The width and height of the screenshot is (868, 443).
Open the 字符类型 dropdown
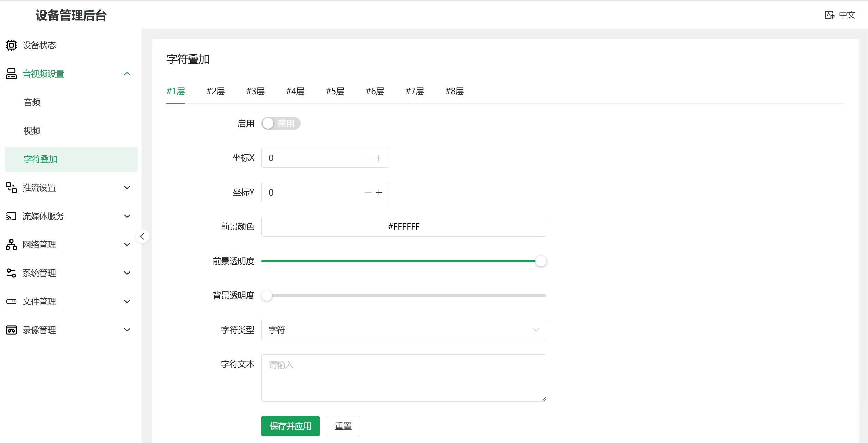click(x=403, y=330)
